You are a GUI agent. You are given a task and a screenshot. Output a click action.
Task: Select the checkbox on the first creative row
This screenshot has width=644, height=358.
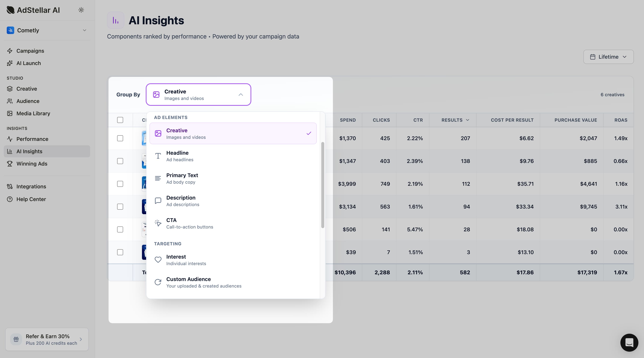click(x=120, y=138)
